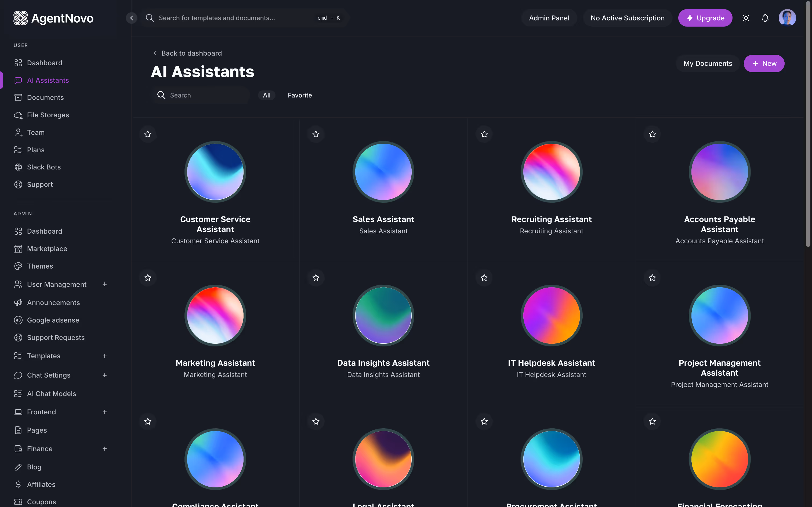Favorite the IT Helpdesk Assistant star
The image size is (812, 507).
click(484, 278)
